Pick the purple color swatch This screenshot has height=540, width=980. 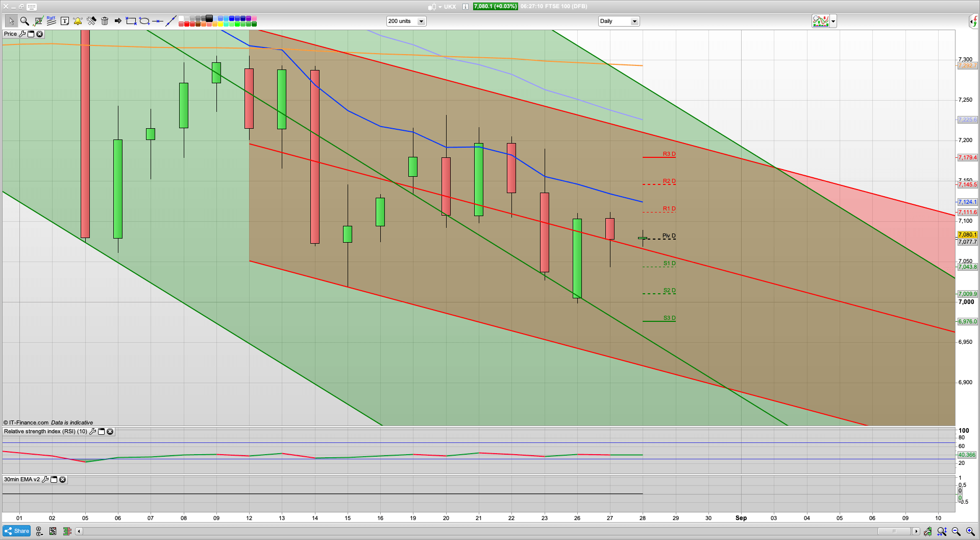click(x=249, y=18)
